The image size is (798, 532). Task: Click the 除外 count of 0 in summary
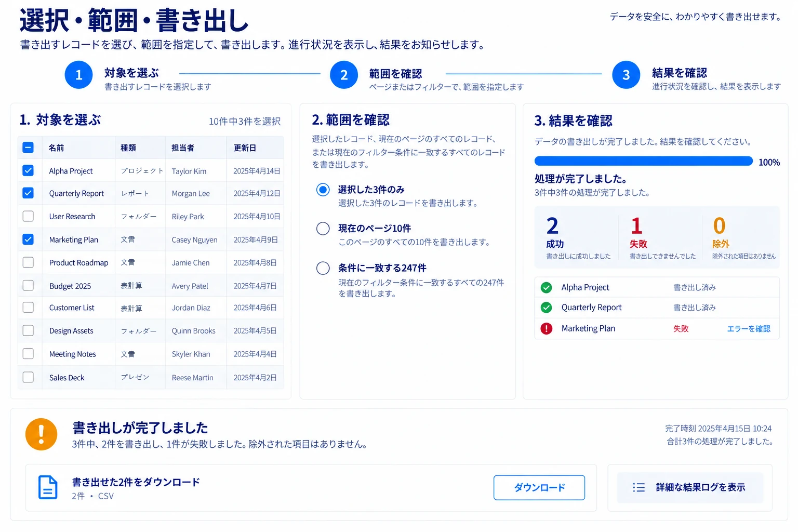[719, 226]
